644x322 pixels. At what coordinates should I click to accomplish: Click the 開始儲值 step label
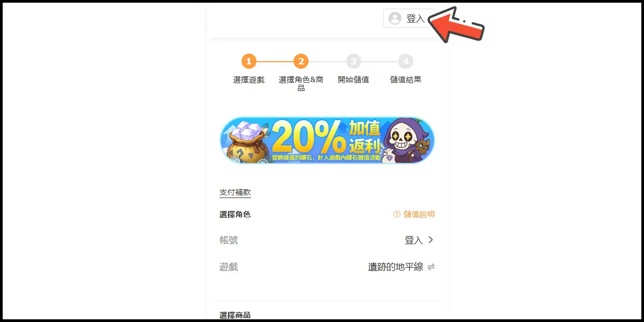tap(353, 79)
